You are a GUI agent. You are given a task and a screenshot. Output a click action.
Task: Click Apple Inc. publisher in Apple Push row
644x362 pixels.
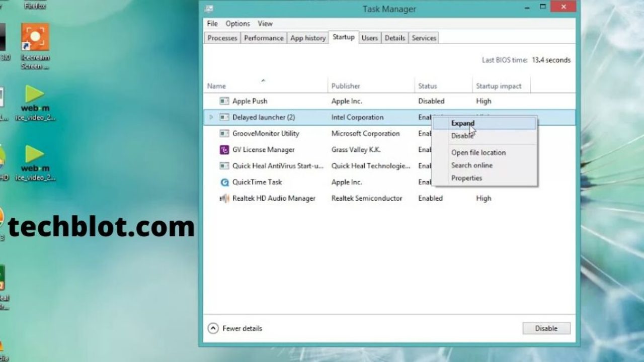coord(347,101)
